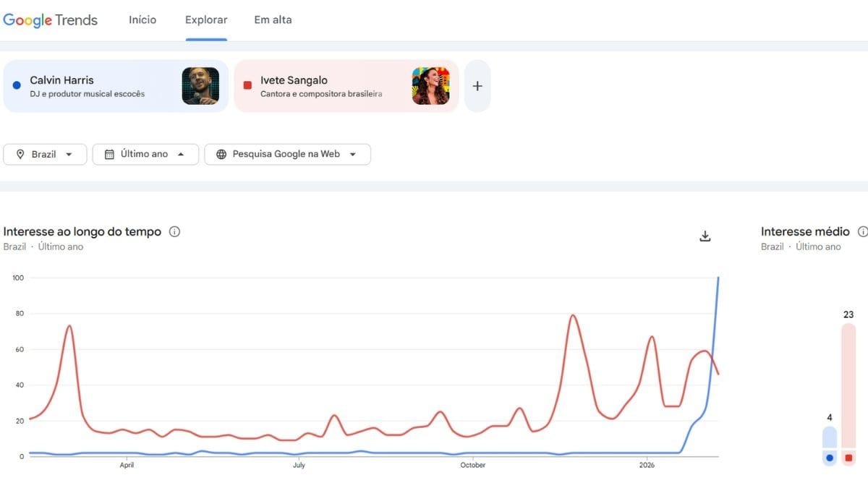The height and width of the screenshot is (488, 868).
Task: Show info icon for Interesse médio
Action: coord(863,232)
